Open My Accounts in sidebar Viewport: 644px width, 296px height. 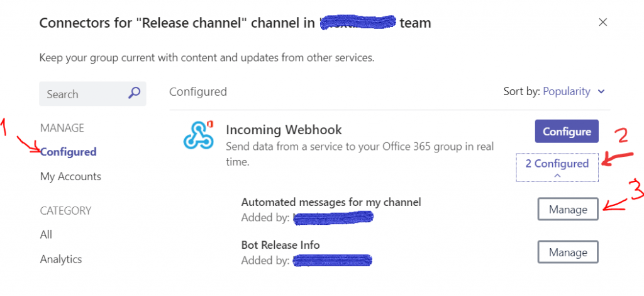[x=70, y=176]
